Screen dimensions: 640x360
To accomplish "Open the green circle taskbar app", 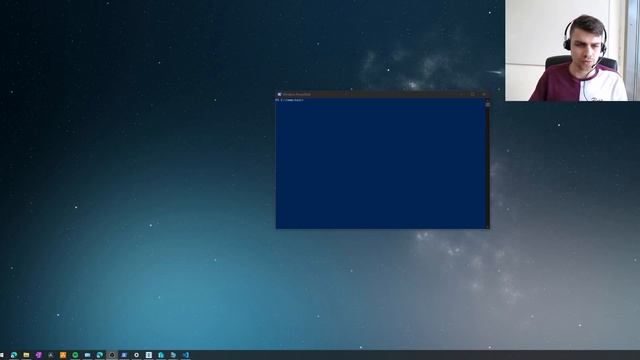I will coord(75,355).
